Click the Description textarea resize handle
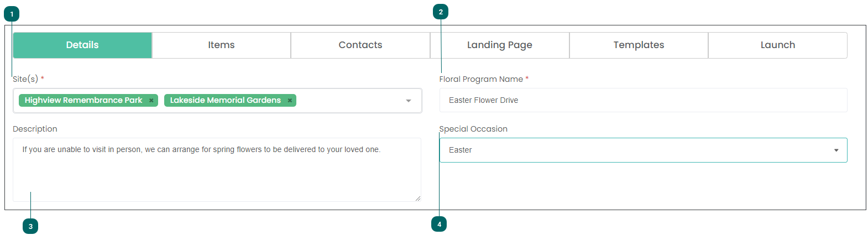 click(417, 198)
